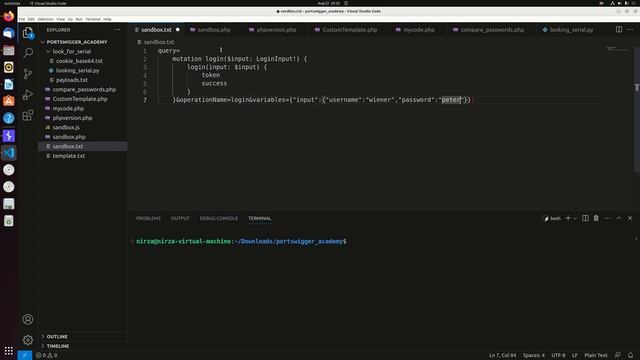Open editor more actions ellipsis
This screenshot has height=360, width=640.
pos(630,29)
